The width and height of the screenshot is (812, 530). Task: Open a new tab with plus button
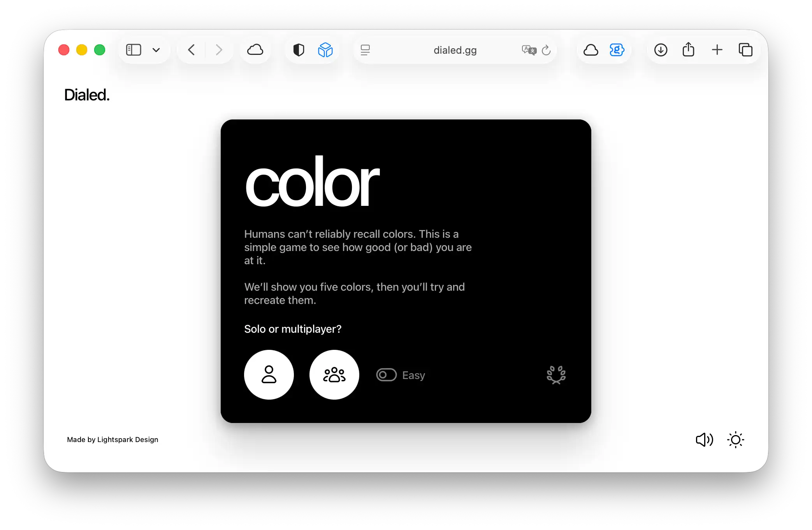click(717, 50)
